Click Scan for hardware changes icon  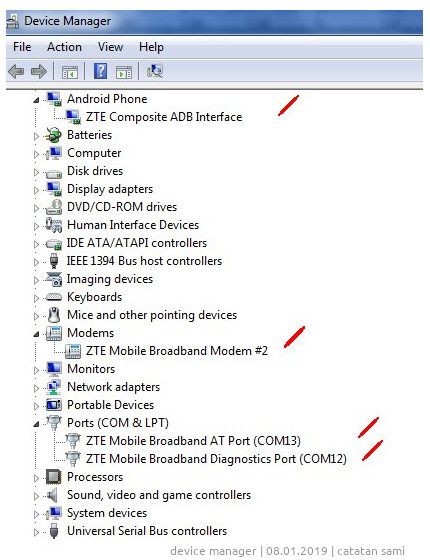coord(155,71)
